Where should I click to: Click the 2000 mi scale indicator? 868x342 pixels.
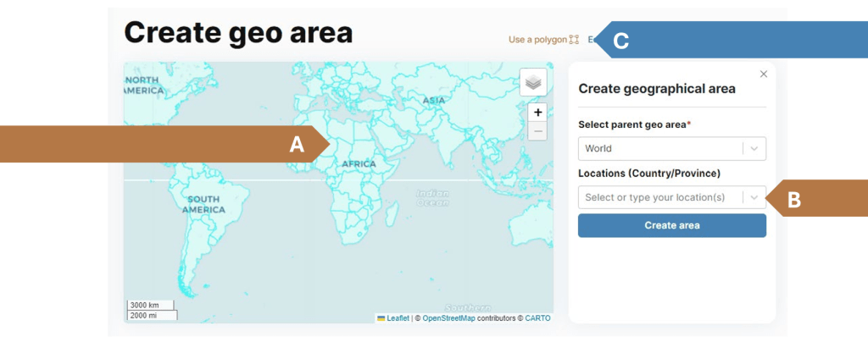tap(153, 316)
